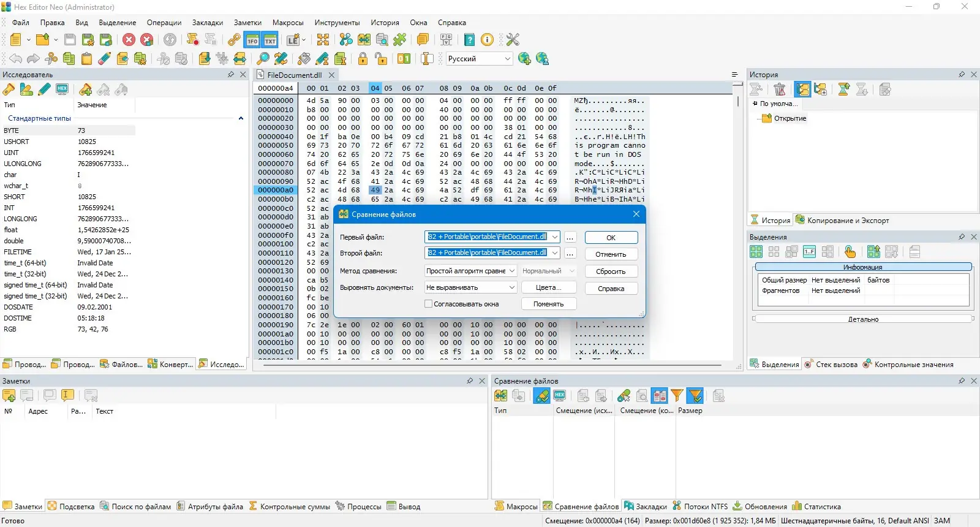Close the Сравнение файлов dialog
The image size is (980, 527).
636,214
